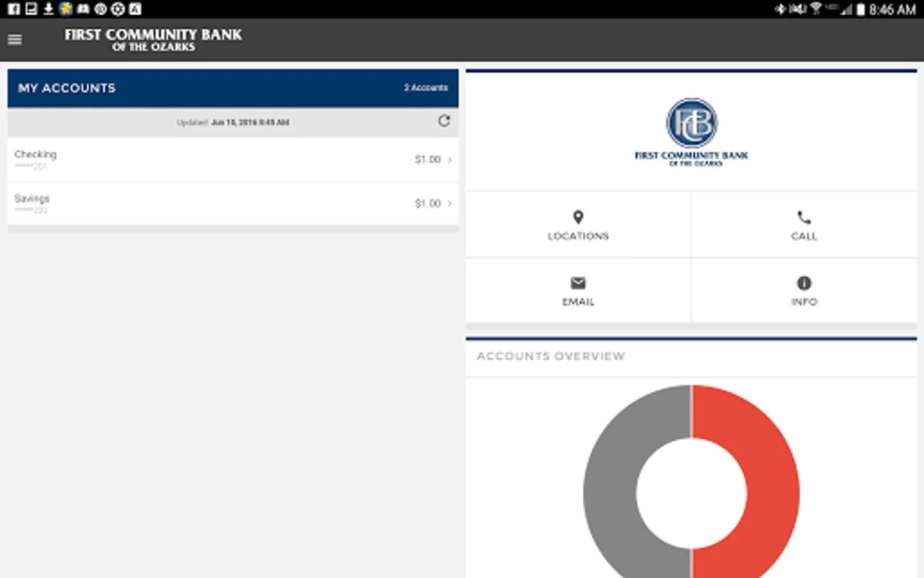This screenshot has width=924, height=578.
Task: Tap the FCB bank logo
Action: coord(692,132)
